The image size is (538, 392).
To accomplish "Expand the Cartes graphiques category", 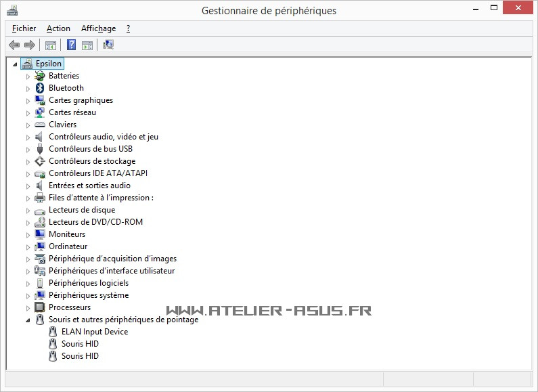I will pyautogui.click(x=28, y=101).
